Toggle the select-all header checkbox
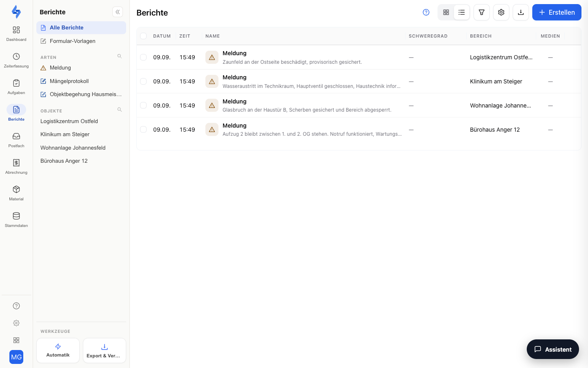 point(143,36)
